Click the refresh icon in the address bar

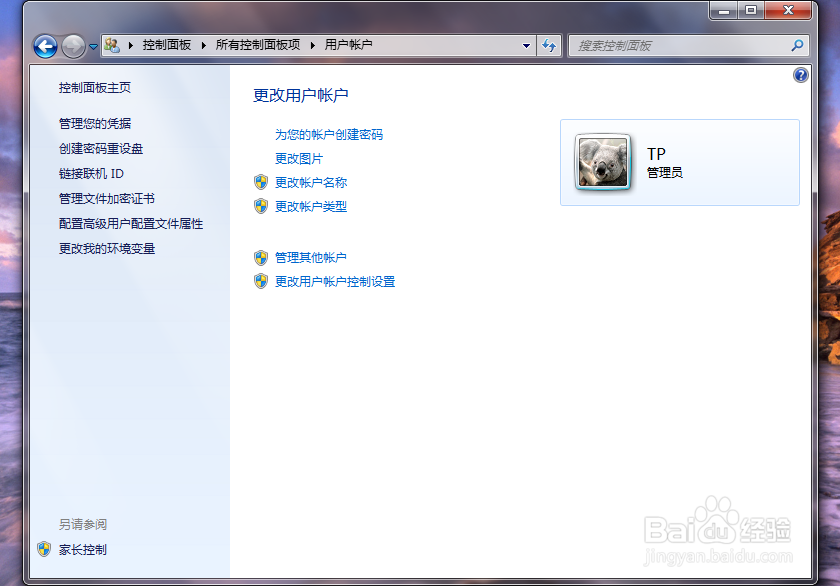[x=549, y=45]
